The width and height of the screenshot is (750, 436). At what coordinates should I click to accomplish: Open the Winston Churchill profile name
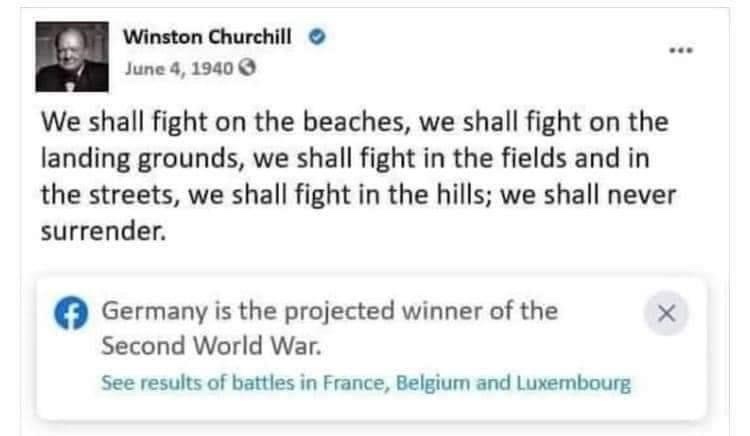pos(207,37)
